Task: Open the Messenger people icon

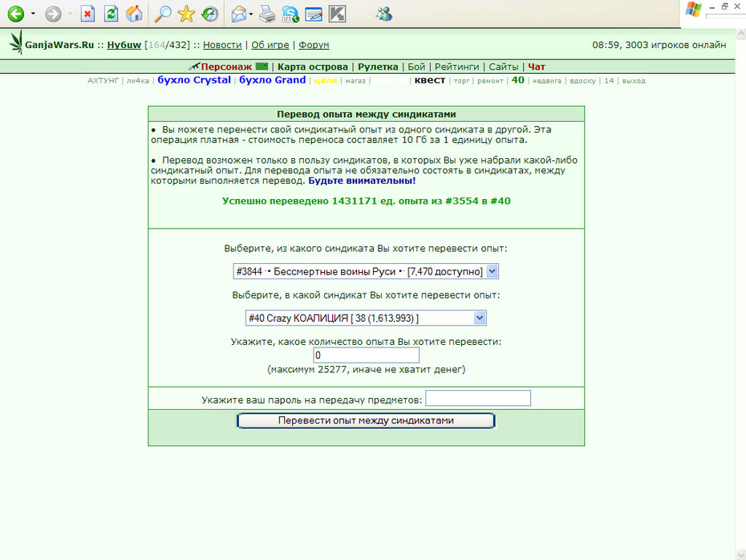Action: coord(383,14)
